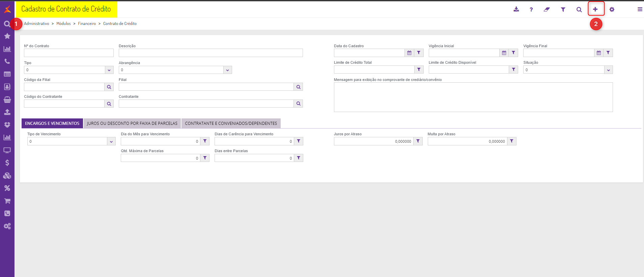The image size is (644, 277).
Task: Open the contact book sidebar icon
Action: coord(7,87)
